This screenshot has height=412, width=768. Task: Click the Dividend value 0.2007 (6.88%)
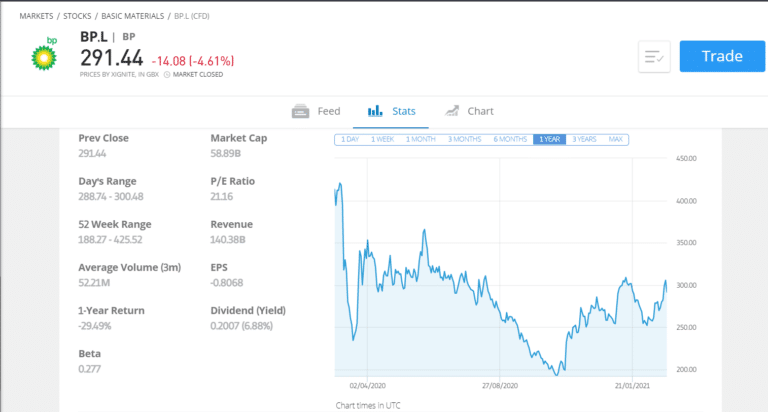click(x=241, y=326)
